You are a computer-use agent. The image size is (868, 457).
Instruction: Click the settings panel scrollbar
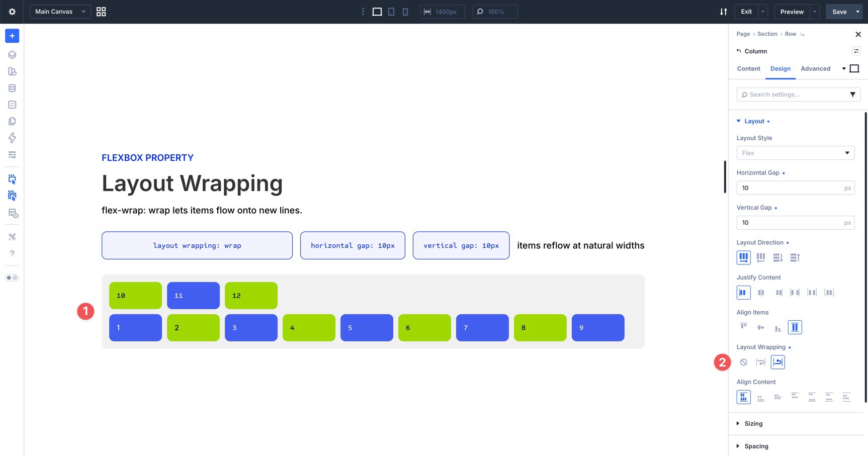865,256
